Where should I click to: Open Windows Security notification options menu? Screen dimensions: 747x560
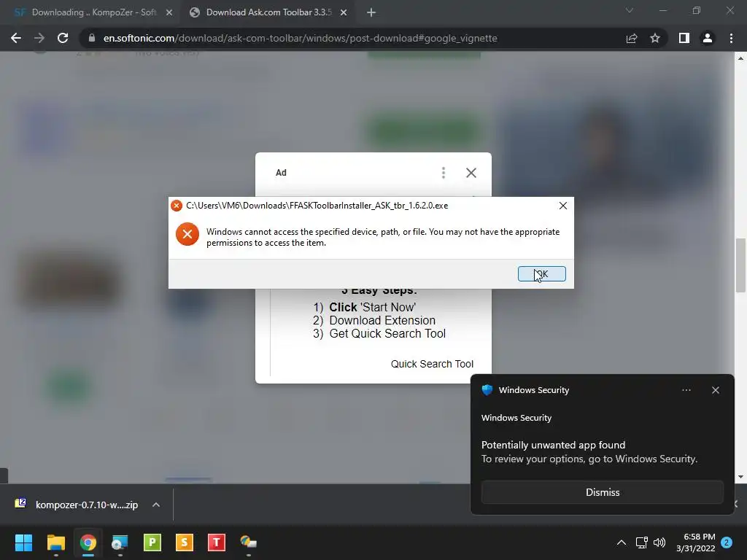(686, 390)
